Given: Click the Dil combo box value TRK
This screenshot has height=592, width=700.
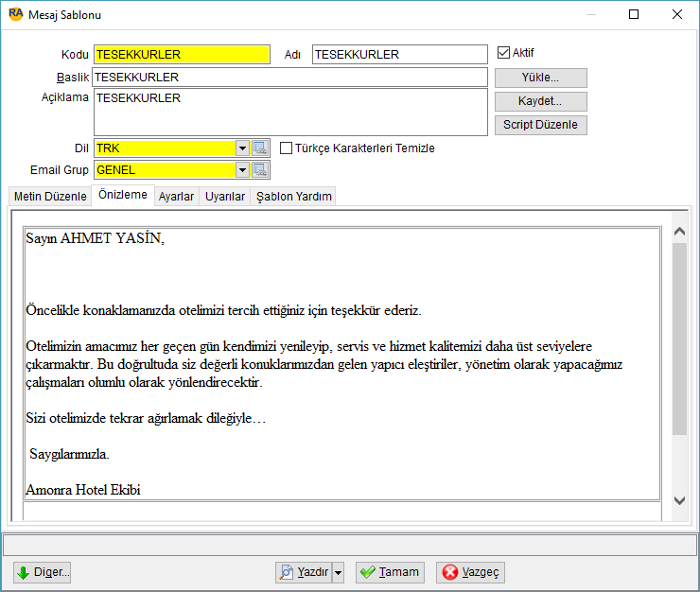Looking at the screenshot, I should pos(166,148).
